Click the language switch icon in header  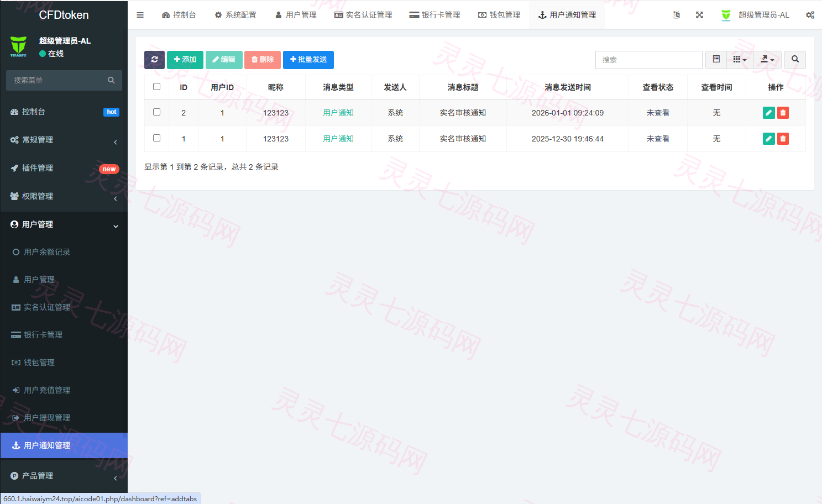[x=676, y=15]
